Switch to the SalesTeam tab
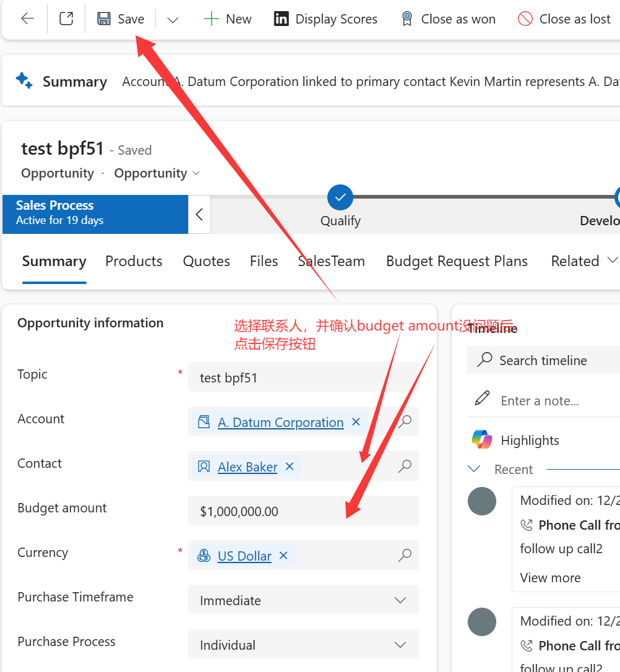620x672 pixels. pyautogui.click(x=331, y=261)
